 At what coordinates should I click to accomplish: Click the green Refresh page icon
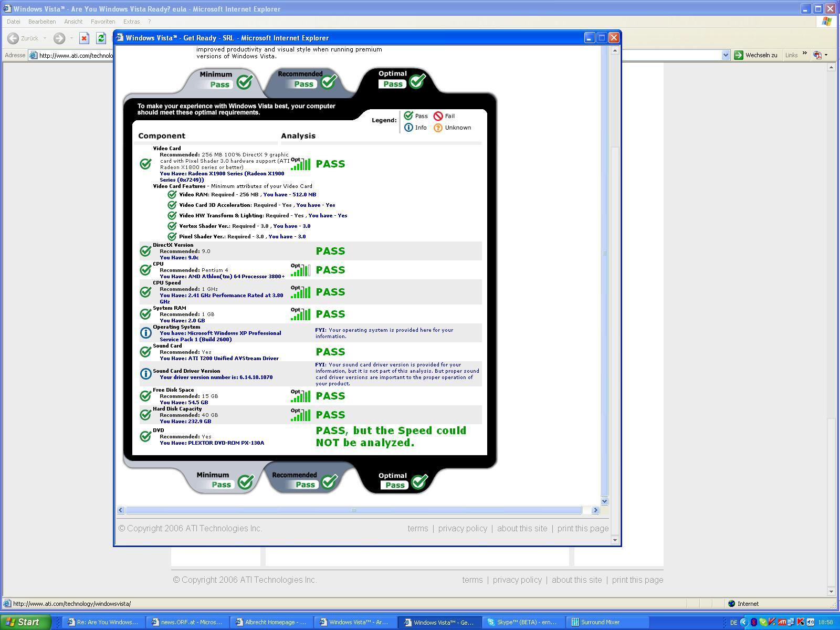101,38
